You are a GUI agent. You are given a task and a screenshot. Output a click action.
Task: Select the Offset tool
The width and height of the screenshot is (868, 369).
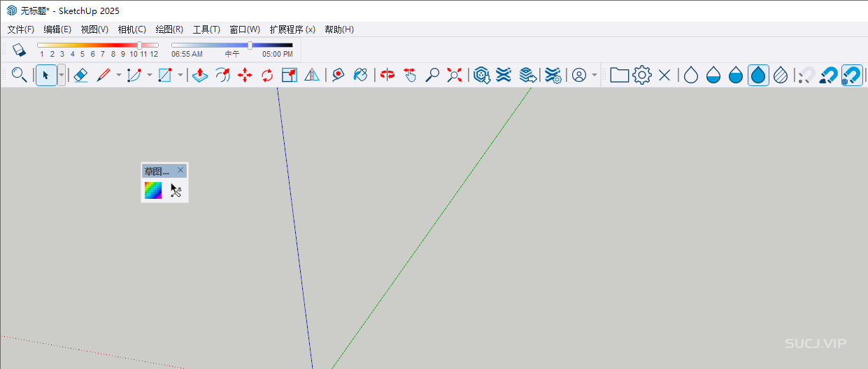[x=222, y=75]
